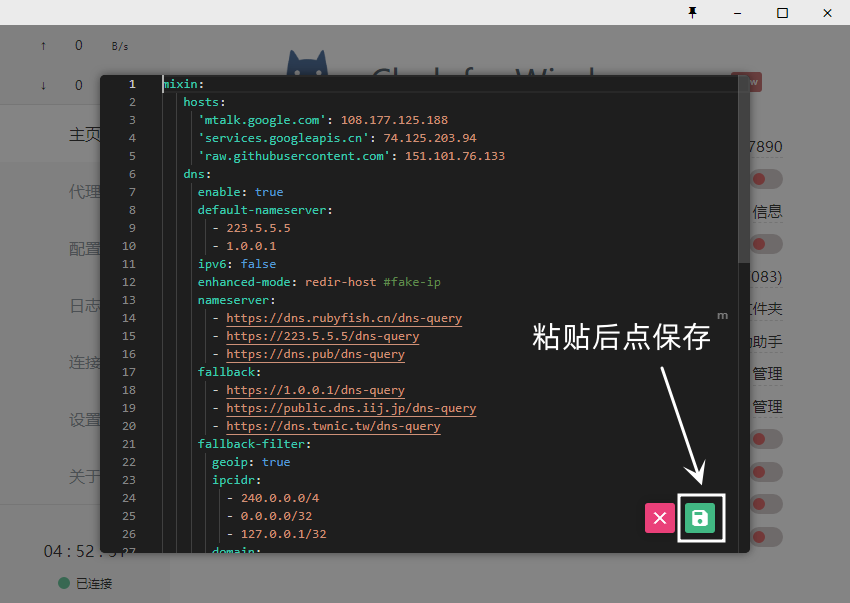Click the 助手 helper link behind the editor
The image size is (850, 603).
tap(767, 342)
